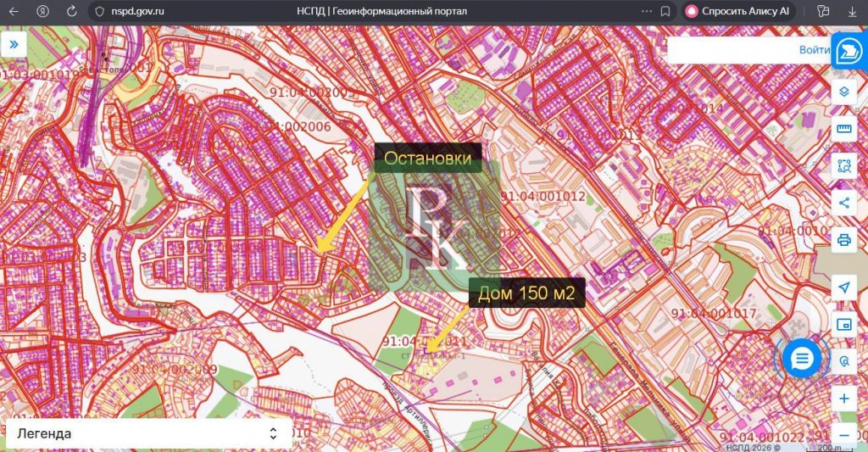Open browser downloads panel

[x=851, y=12]
